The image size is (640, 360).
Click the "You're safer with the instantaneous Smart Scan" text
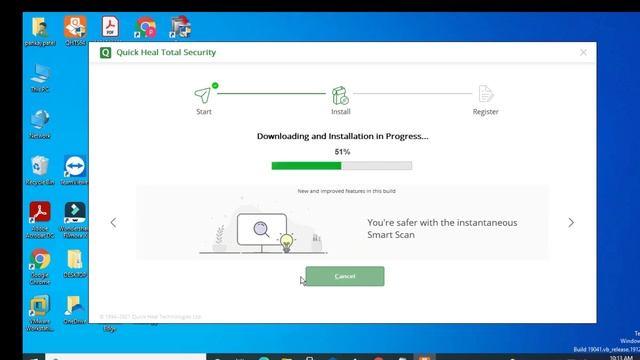tap(442, 229)
